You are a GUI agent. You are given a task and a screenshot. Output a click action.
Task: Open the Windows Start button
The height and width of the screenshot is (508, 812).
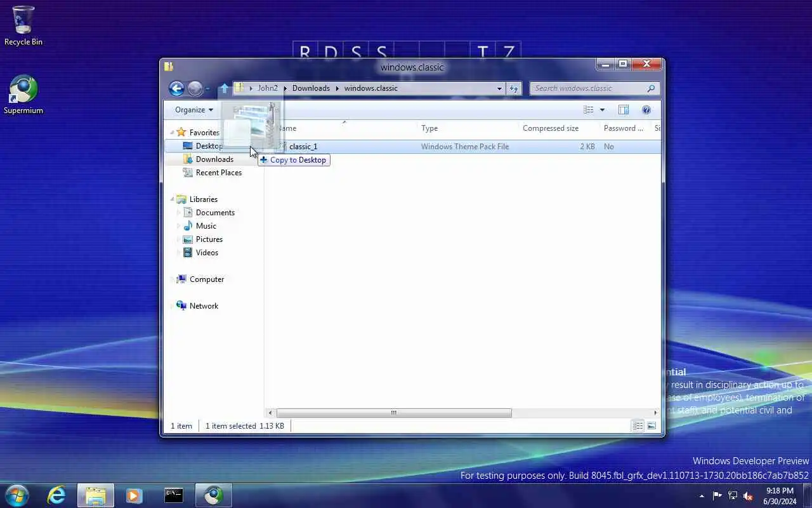pos(16,495)
